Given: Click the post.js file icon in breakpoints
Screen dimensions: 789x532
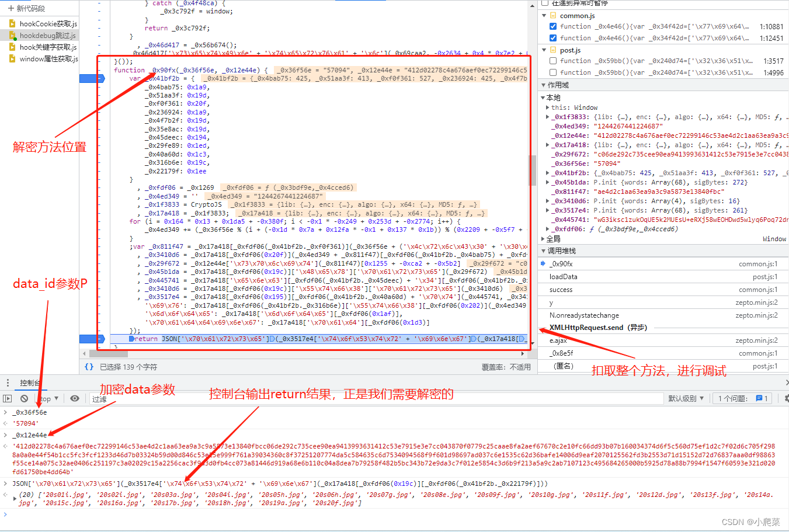Looking at the screenshot, I should [x=553, y=50].
